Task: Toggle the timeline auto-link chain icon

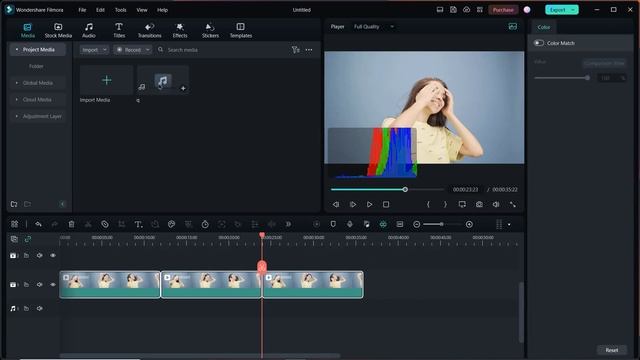Action: pyautogui.click(x=28, y=239)
